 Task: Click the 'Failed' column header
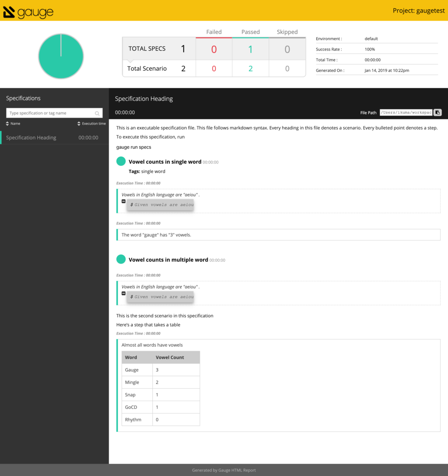tap(214, 32)
